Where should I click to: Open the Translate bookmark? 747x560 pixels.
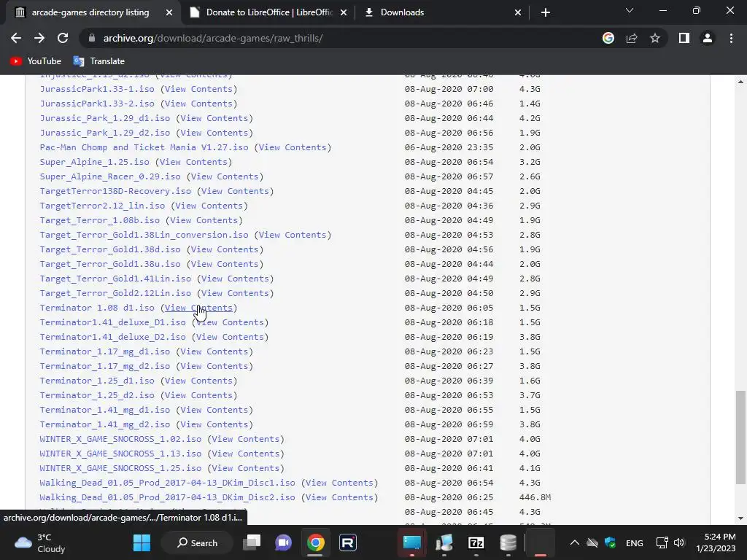point(99,61)
